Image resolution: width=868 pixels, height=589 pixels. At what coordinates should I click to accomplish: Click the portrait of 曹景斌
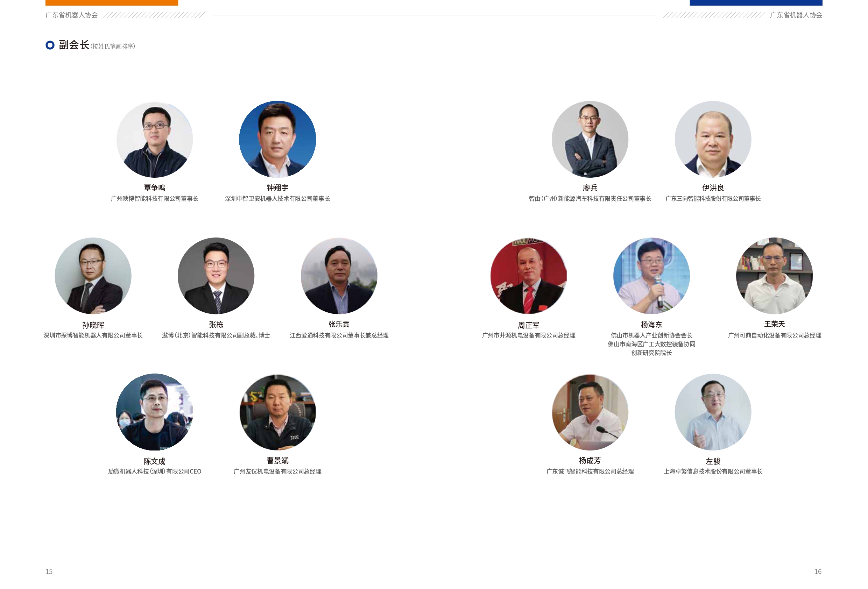tap(277, 412)
